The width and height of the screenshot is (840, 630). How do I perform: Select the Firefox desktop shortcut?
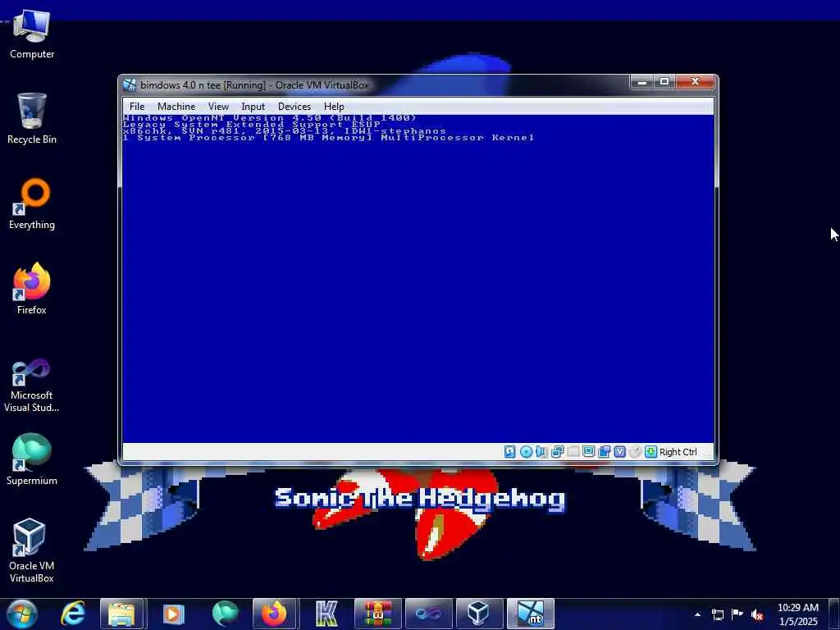click(32, 290)
